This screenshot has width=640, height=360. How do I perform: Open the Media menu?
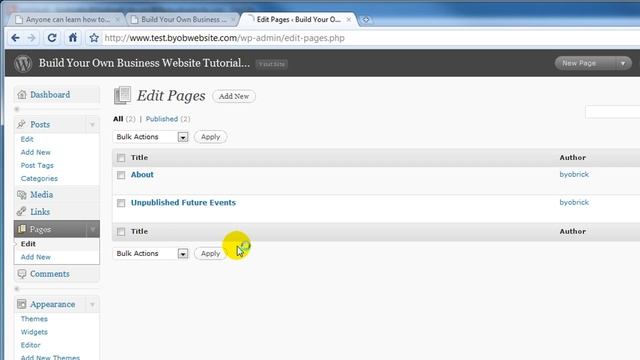42,195
